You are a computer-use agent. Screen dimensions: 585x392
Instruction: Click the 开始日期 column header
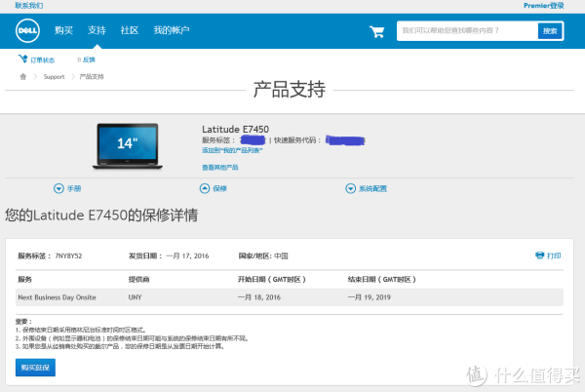coord(272,279)
